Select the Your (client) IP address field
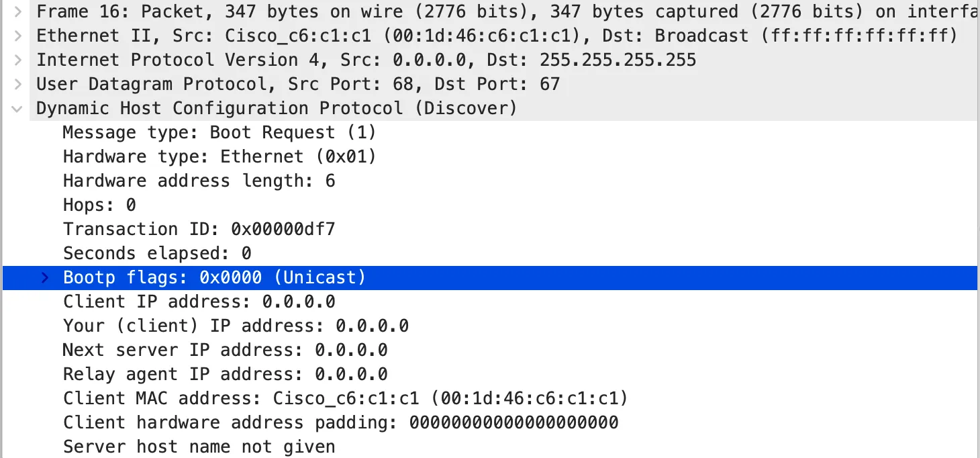Image resolution: width=980 pixels, height=458 pixels. 235,326
